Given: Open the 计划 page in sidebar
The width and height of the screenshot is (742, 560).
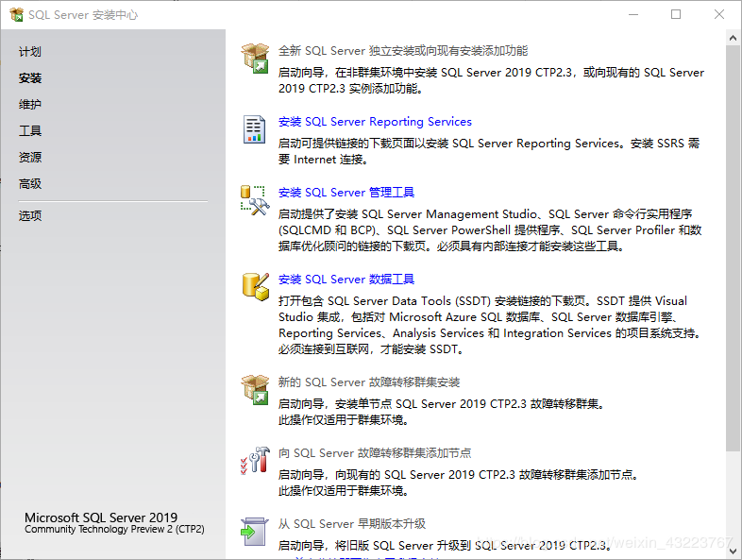Looking at the screenshot, I should (30, 52).
